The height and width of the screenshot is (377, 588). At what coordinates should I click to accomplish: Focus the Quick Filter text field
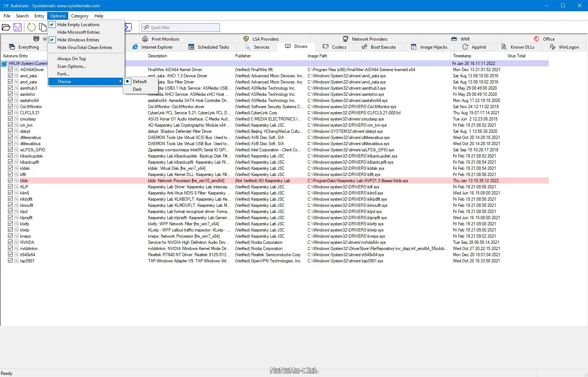pyautogui.click(x=181, y=27)
